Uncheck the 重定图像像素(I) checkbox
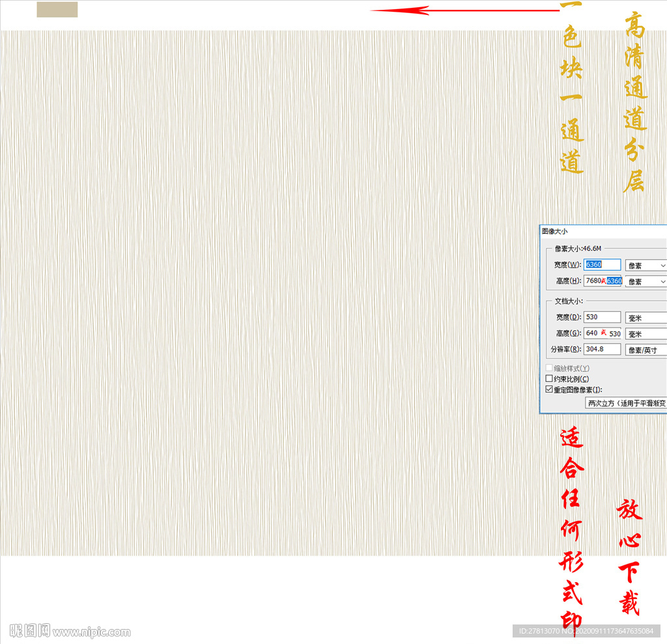This screenshot has height=644, width=667. click(x=549, y=389)
